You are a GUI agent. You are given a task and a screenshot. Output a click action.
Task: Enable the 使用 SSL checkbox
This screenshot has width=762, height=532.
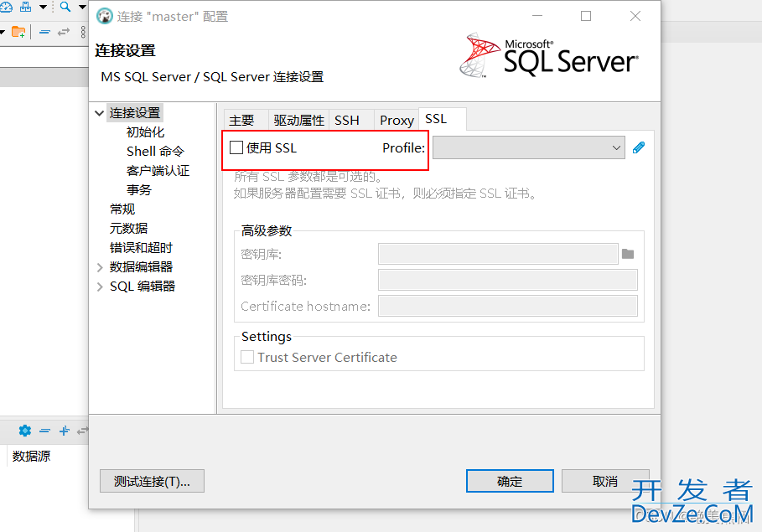tap(236, 147)
